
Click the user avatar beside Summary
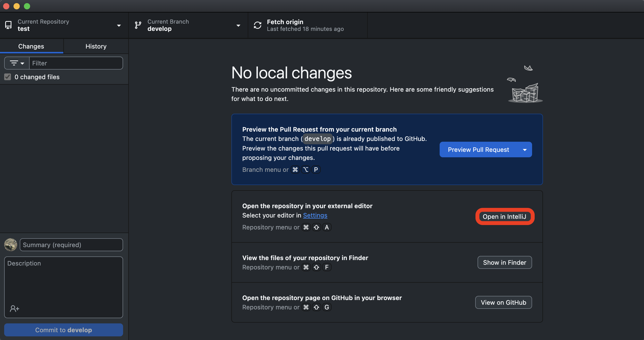tap(11, 245)
